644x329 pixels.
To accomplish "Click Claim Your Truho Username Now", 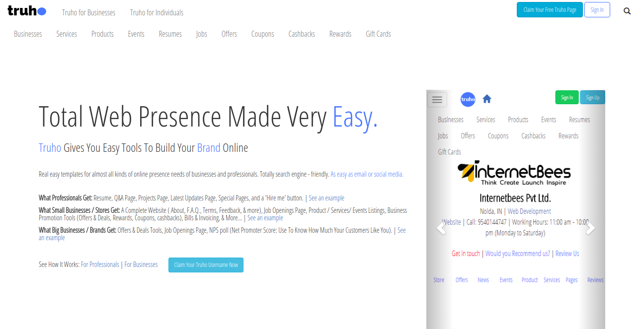I will [x=206, y=265].
